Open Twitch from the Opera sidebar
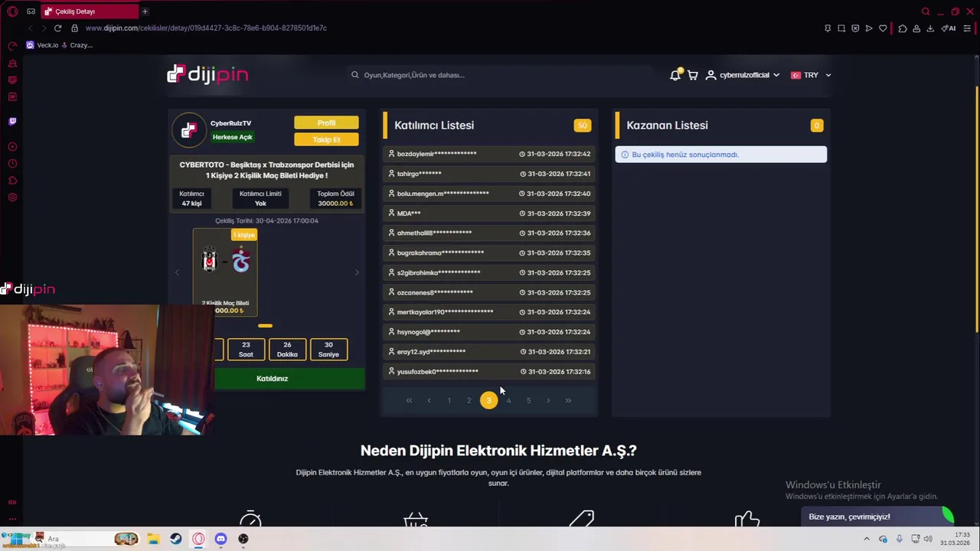 click(12, 121)
